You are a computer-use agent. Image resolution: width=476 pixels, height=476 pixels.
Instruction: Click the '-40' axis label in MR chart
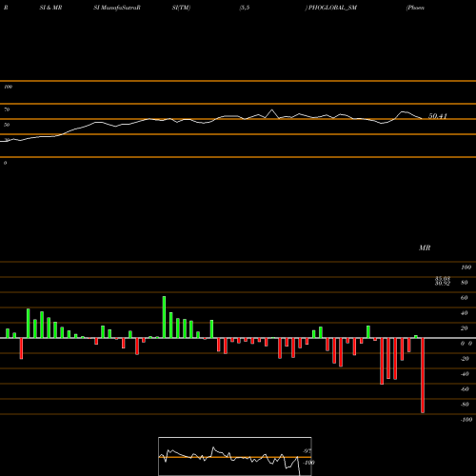(x=465, y=374)
